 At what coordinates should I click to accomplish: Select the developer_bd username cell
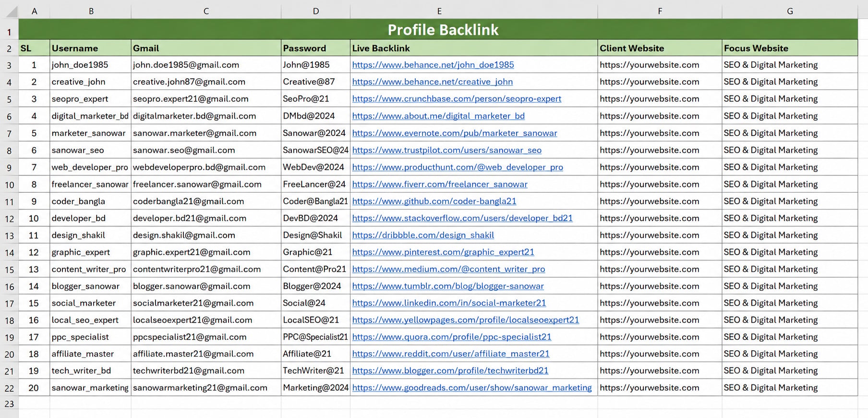point(91,218)
